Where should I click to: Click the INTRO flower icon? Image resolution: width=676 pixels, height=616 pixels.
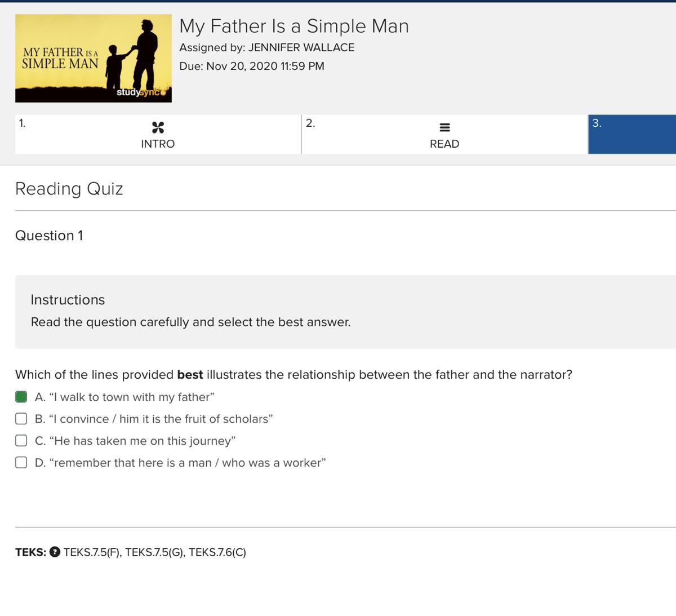pos(158,127)
